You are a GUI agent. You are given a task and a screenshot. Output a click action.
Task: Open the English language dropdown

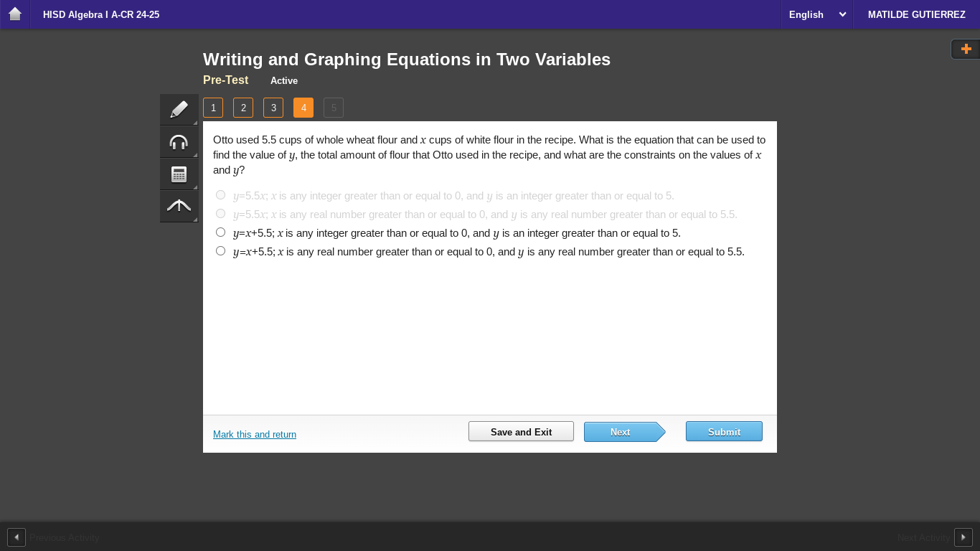click(x=817, y=14)
